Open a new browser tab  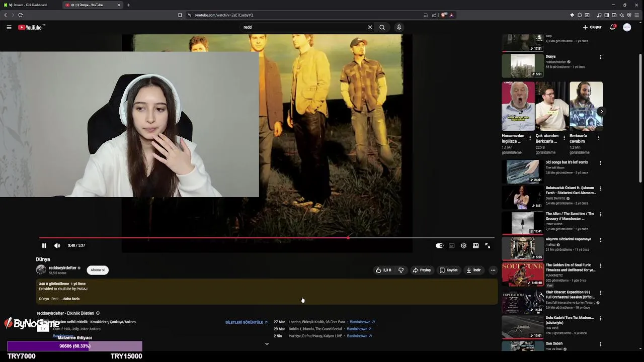click(128, 5)
